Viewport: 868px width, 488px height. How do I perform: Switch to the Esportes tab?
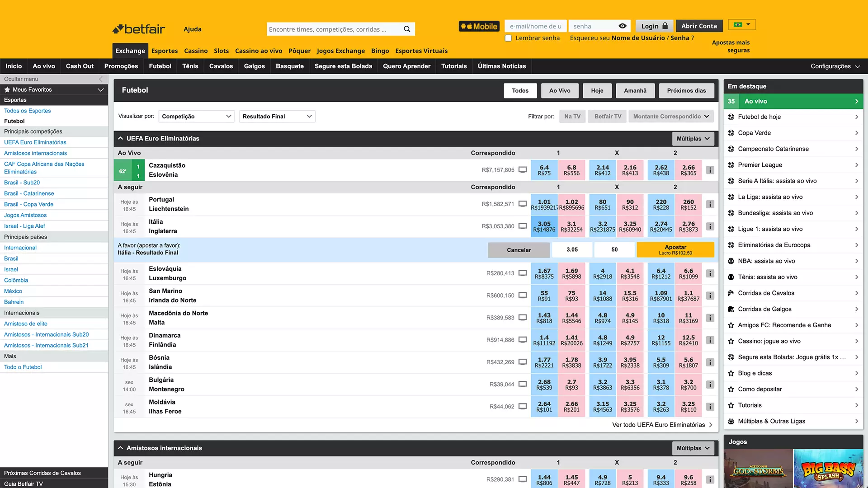coord(165,51)
